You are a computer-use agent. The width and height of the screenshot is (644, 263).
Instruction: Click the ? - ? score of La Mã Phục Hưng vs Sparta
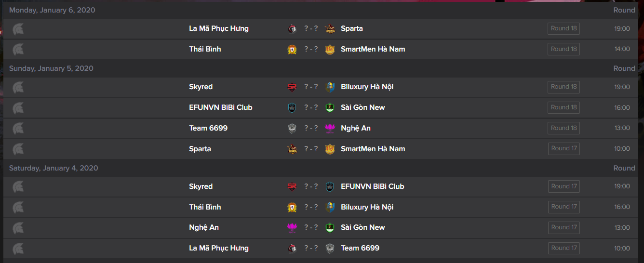pyautogui.click(x=311, y=28)
